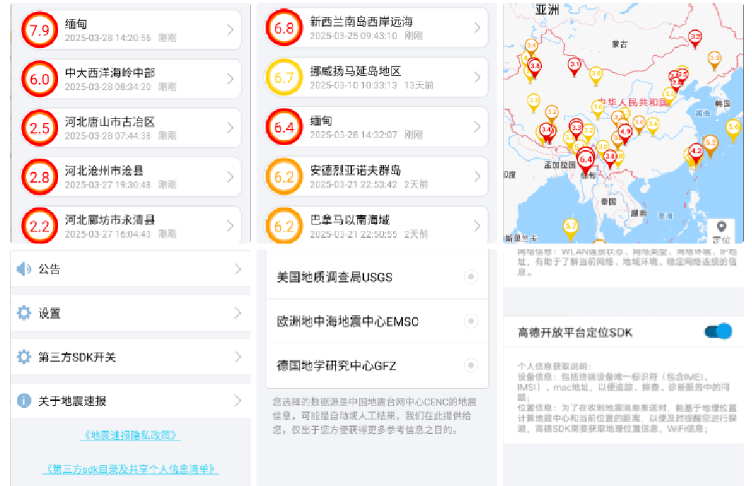Screen dimensions: 752x486
Task: Select the 美国地质调查局USGS radio option
Action: click(x=469, y=277)
